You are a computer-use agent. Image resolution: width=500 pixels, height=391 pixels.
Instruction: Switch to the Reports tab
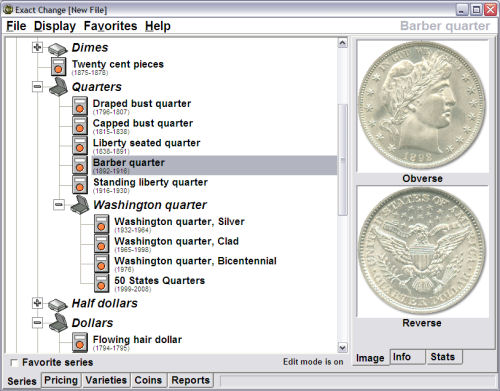tap(190, 380)
